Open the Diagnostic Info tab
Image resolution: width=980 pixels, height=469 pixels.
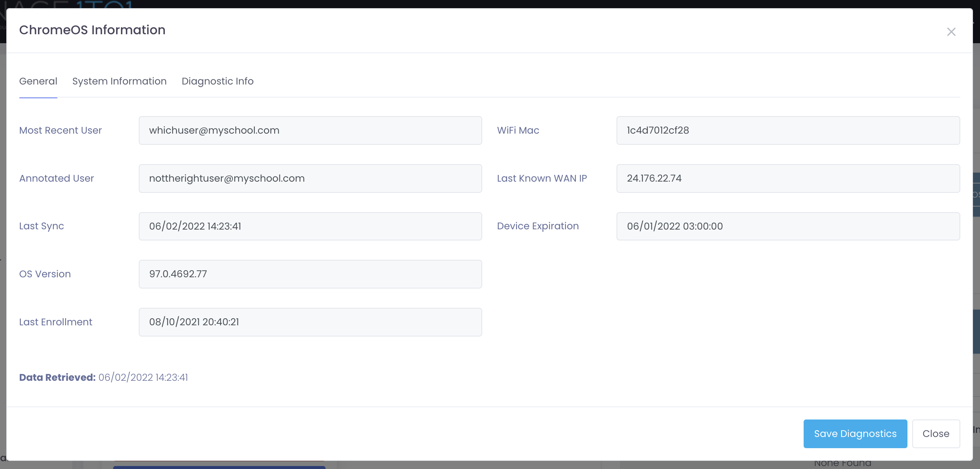pyautogui.click(x=218, y=81)
